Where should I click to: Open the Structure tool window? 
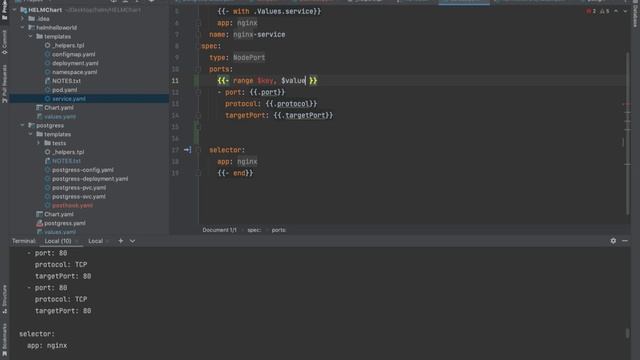pos(4,299)
